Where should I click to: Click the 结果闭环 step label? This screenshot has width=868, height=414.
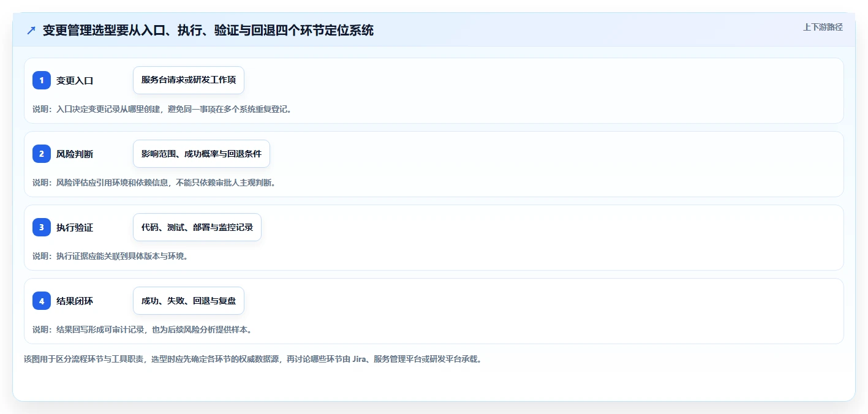coord(75,301)
